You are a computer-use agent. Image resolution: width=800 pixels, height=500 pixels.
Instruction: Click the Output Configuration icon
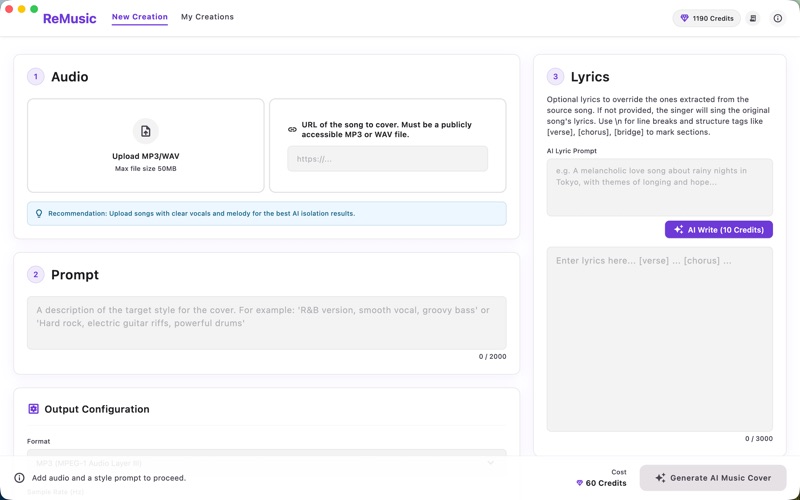tap(33, 409)
